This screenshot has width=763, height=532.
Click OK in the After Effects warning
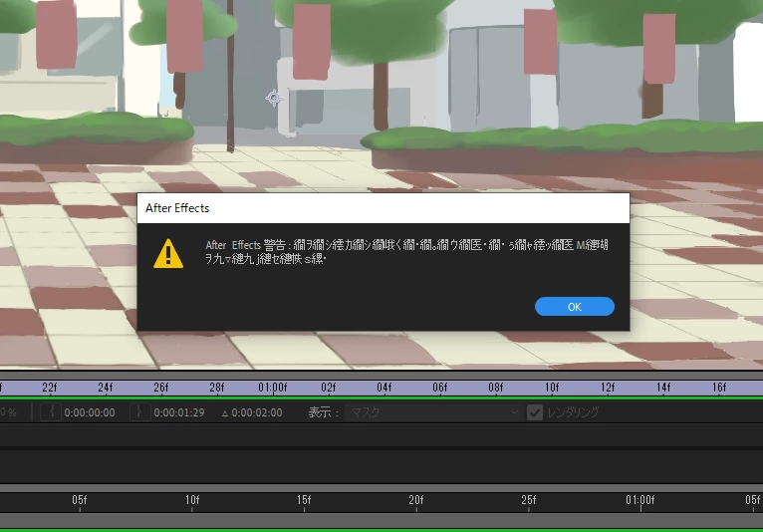(x=574, y=307)
